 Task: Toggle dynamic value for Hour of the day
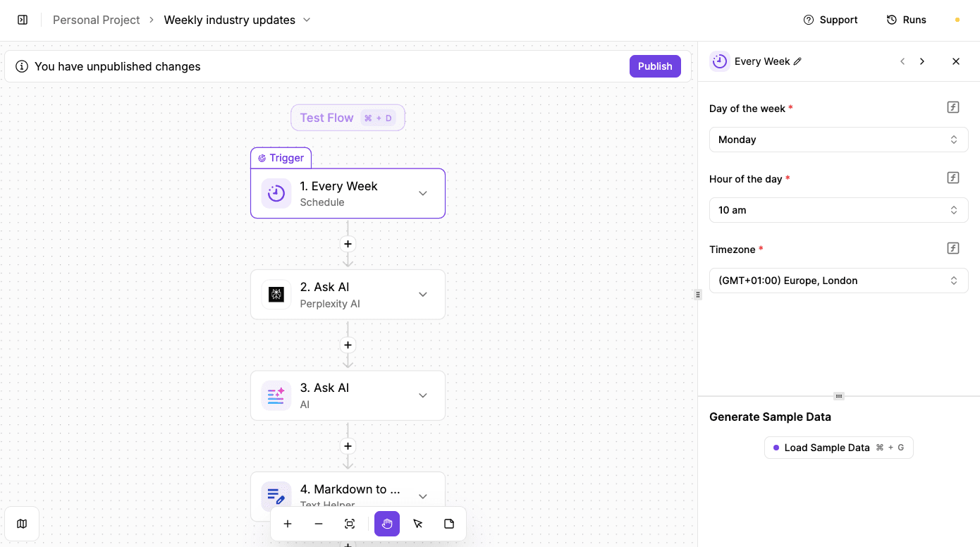coord(953,177)
